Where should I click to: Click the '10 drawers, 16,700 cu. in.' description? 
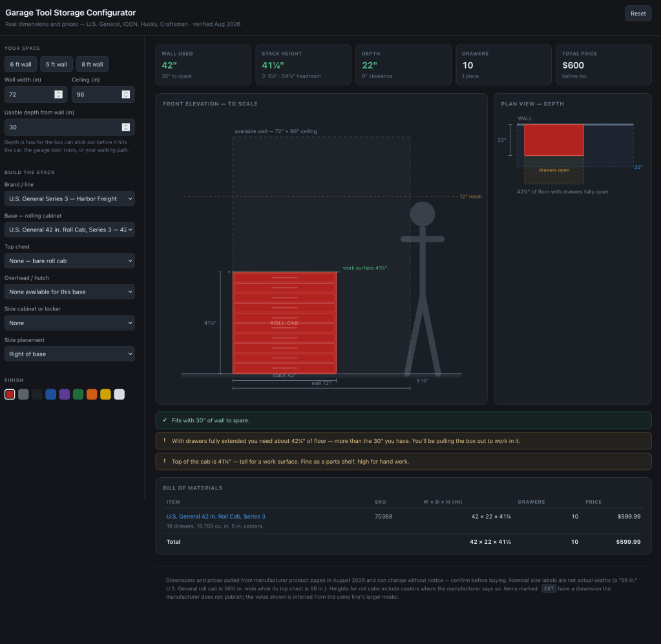(x=215, y=526)
